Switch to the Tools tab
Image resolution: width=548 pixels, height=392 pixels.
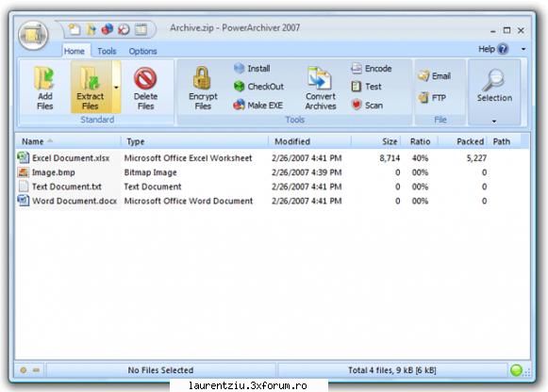(x=107, y=51)
